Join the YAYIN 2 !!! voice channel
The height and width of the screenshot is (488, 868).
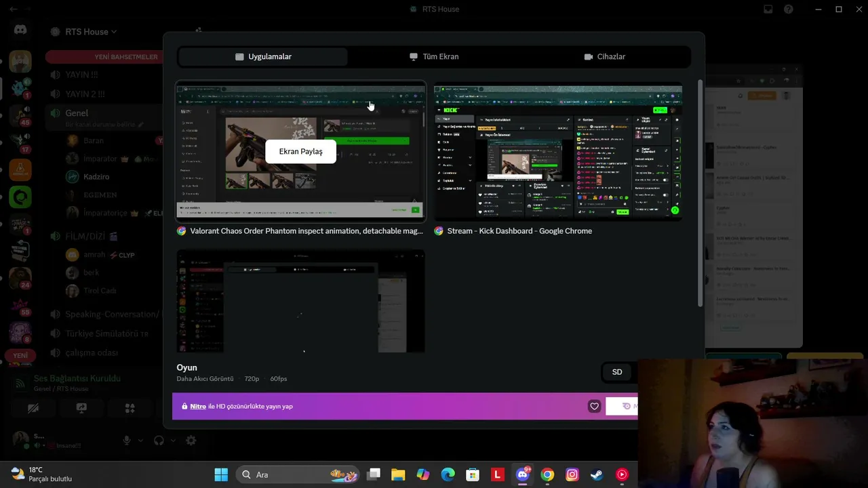coord(85,94)
